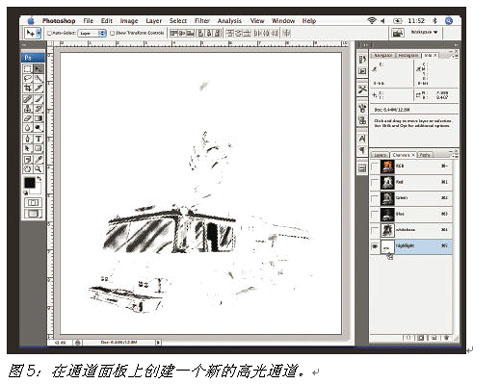Select the Red channel thumbnail
500x384 pixels.
point(387,182)
